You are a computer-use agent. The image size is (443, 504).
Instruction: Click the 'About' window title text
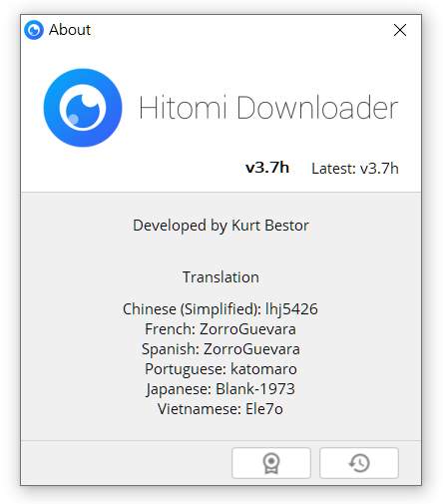coord(70,30)
